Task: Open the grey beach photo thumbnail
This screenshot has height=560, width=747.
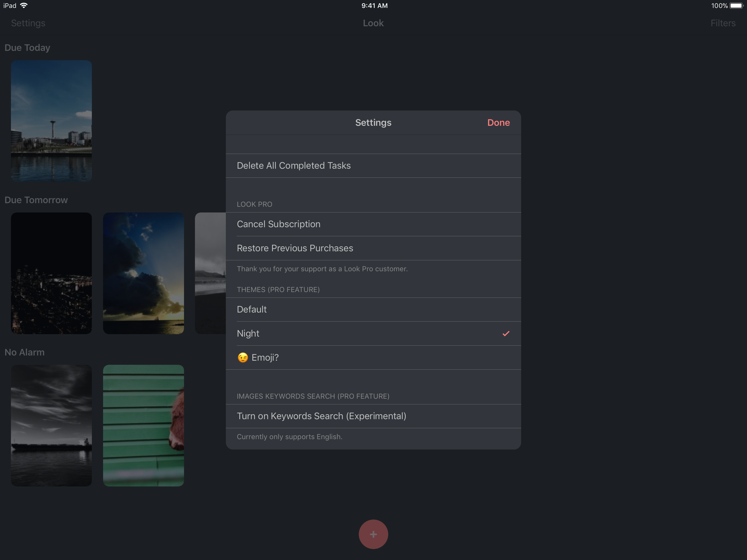Action: (x=210, y=273)
